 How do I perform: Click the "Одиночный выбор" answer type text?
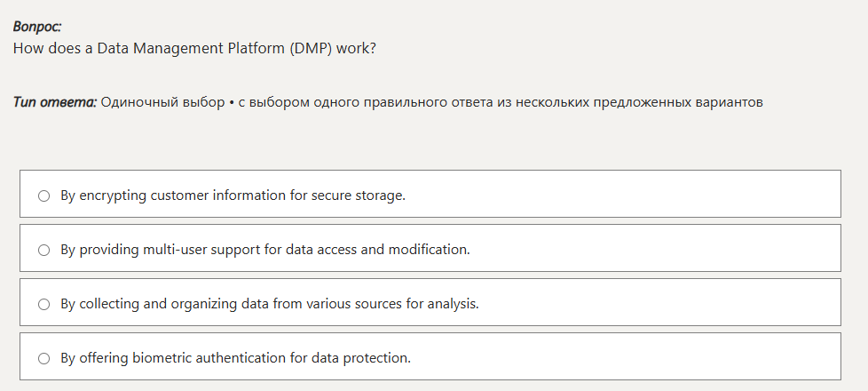pos(162,102)
